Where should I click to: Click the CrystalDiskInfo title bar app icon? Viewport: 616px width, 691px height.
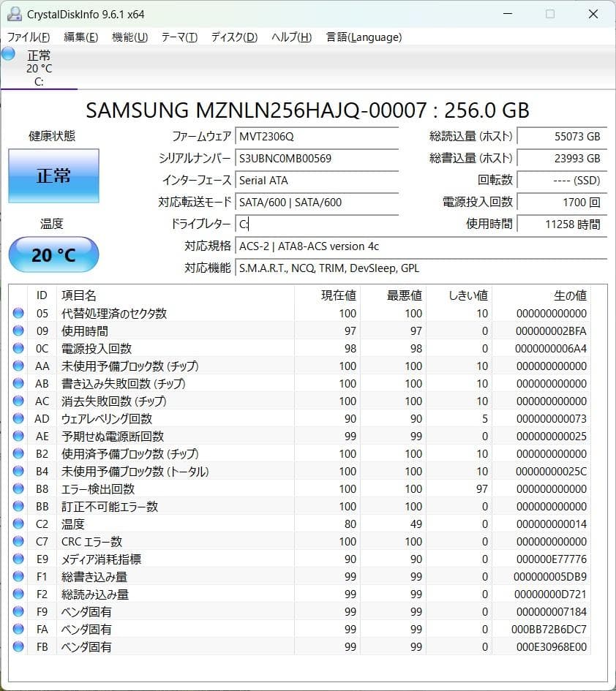pyautogui.click(x=15, y=14)
